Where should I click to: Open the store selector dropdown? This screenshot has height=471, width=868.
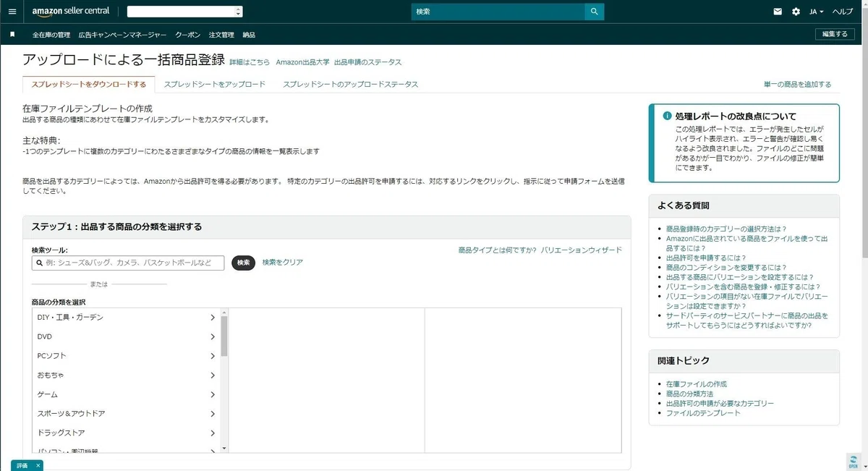pyautogui.click(x=185, y=12)
